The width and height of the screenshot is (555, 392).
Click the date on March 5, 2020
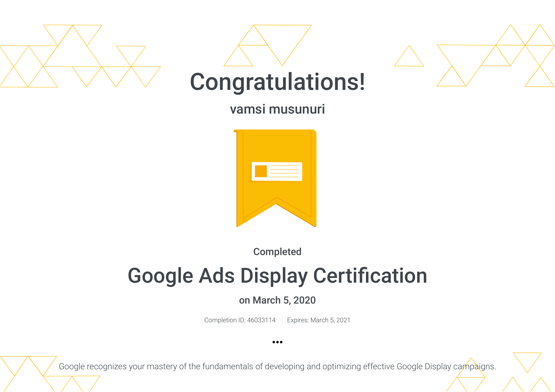(277, 300)
